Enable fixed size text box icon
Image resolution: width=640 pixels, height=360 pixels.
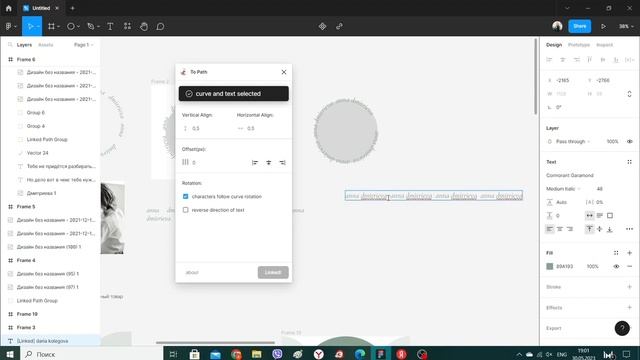click(610, 216)
